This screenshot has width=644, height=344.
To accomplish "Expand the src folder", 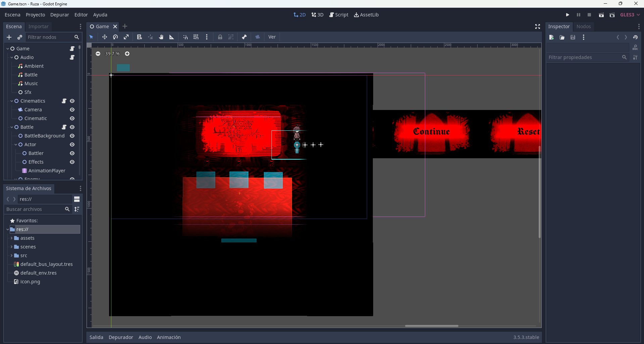I will (11, 255).
